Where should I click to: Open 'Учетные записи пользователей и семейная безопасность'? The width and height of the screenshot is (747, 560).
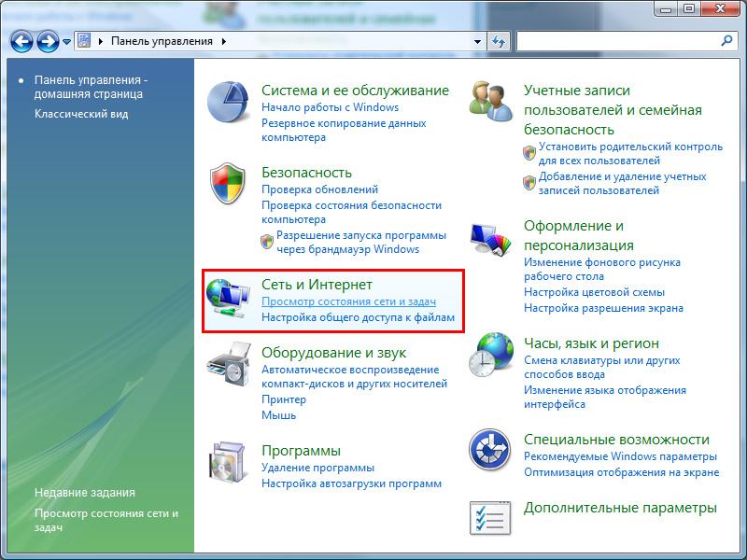(613, 110)
